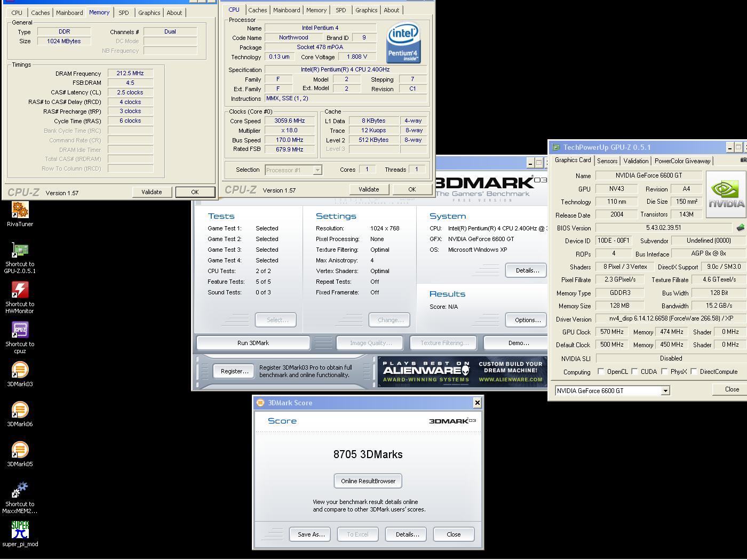The height and width of the screenshot is (560, 747).
Task: Switch to Validation tab in GPU-Z
Action: (636, 161)
